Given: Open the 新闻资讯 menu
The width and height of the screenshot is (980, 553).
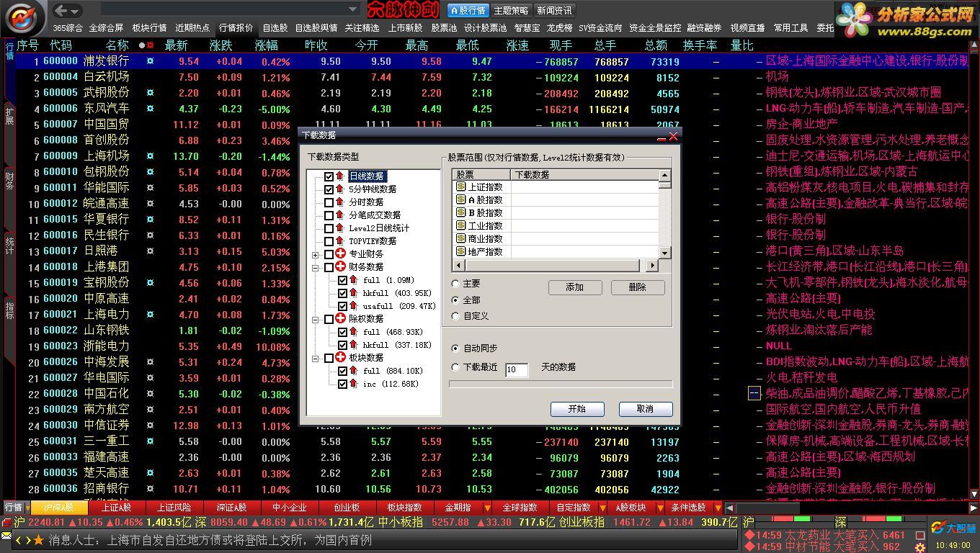Looking at the screenshot, I should [x=554, y=11].
